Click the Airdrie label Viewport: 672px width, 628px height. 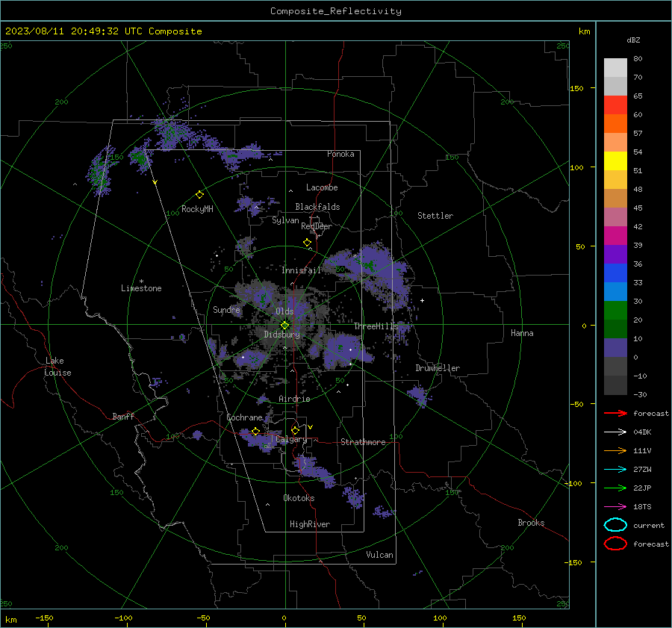coord(294,399)
